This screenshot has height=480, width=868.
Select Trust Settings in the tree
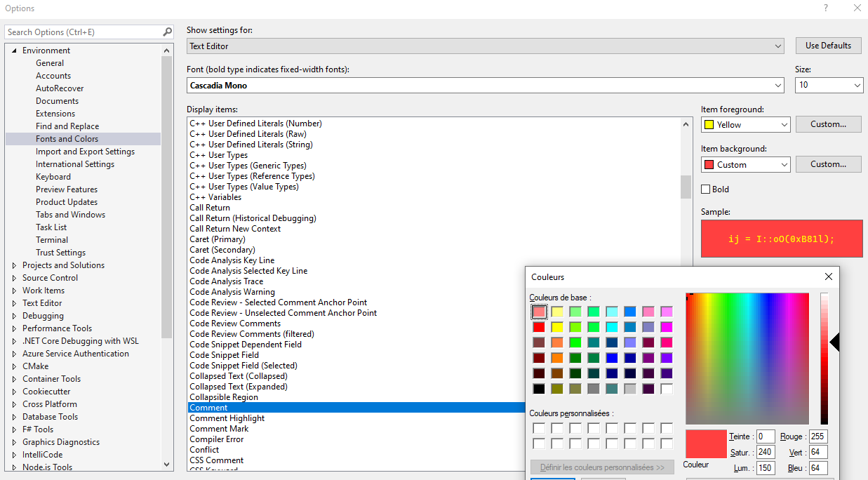pyautogui.click(x=60, y=253)
